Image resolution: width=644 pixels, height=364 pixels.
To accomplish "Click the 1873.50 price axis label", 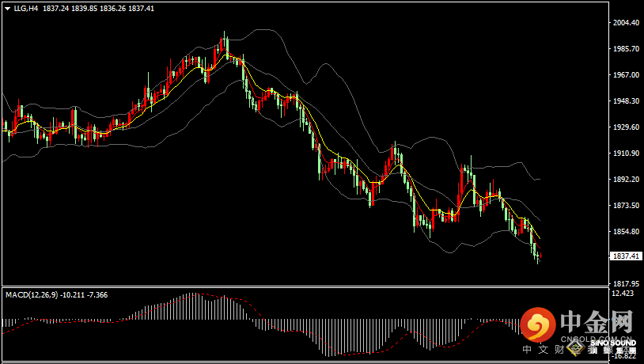I will (627, 206).
